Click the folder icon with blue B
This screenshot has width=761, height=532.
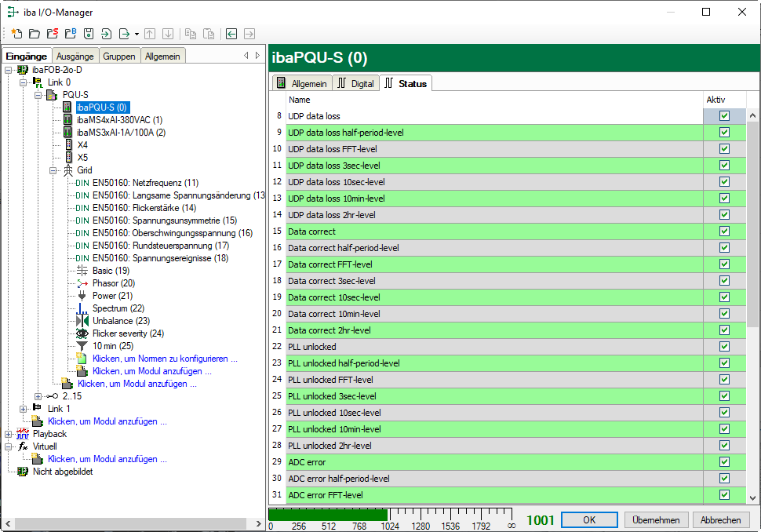point(71,34)
